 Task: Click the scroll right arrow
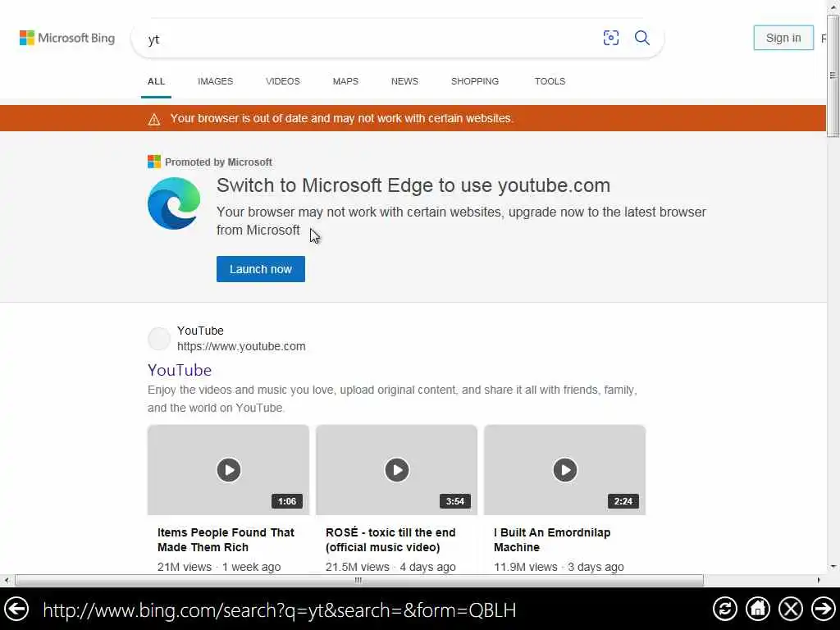[819, 580]
